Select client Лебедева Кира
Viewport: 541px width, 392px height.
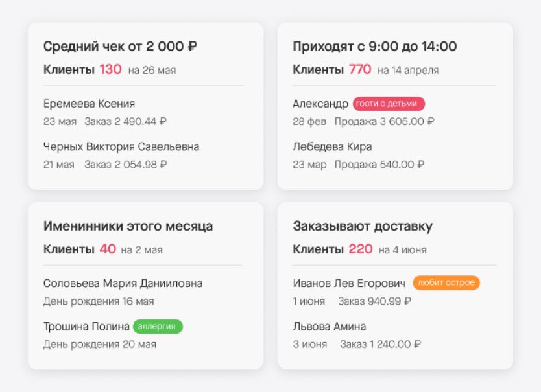point(331,146)
